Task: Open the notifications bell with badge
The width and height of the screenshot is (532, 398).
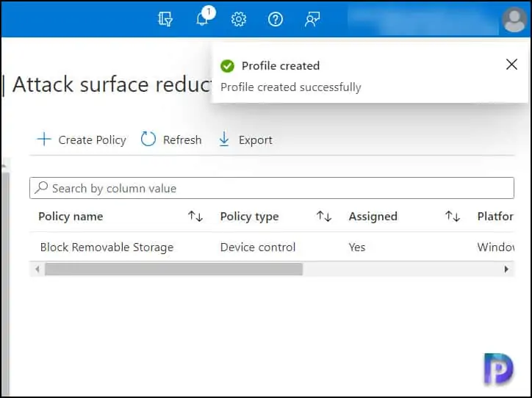Action: 204,17
